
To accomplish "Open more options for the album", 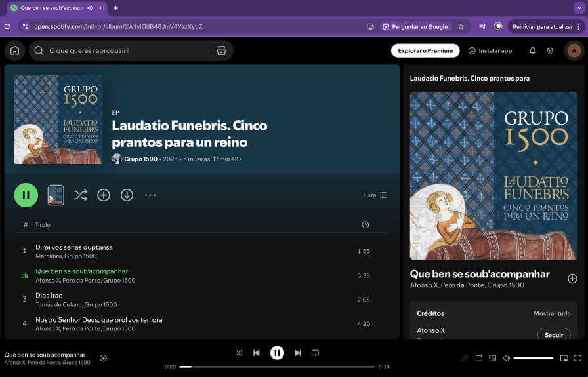I will click(150, 195).
